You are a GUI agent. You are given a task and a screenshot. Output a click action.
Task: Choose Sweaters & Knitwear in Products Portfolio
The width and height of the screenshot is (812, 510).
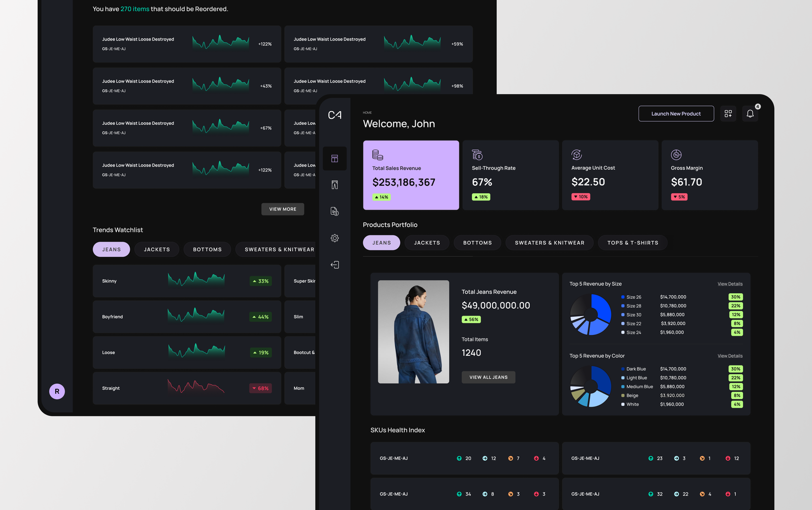549,243
